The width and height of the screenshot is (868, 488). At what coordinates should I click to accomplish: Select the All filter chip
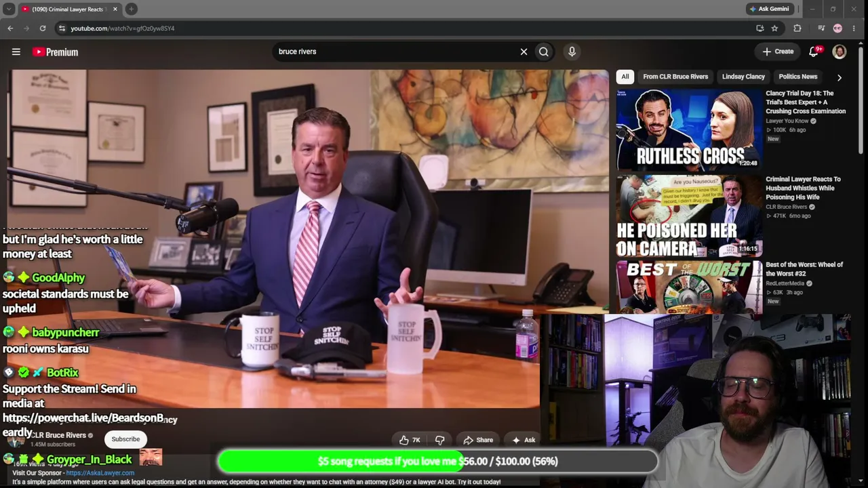pos(625,77)
